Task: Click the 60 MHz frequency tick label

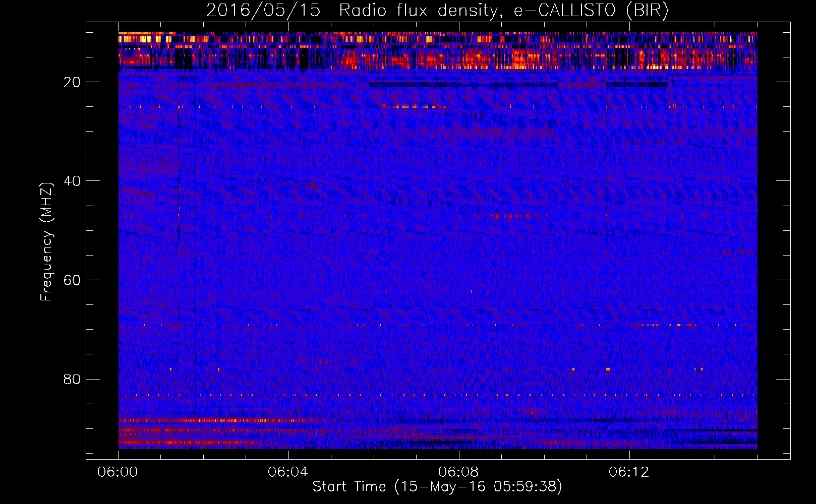Action: coord(72,280)
